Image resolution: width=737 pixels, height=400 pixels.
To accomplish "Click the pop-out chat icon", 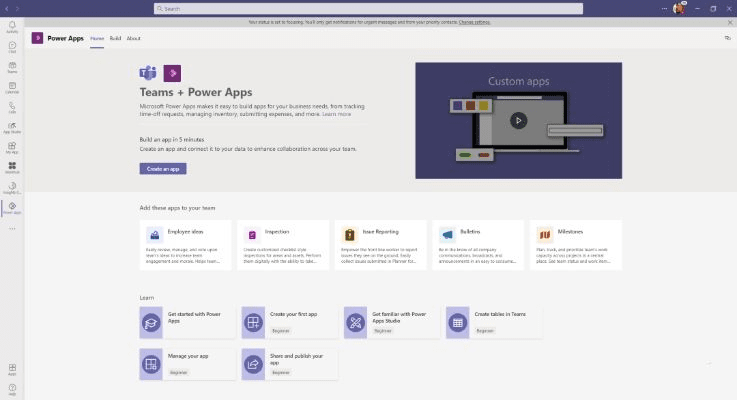I will pyautogui.click(x=727, y=38).
